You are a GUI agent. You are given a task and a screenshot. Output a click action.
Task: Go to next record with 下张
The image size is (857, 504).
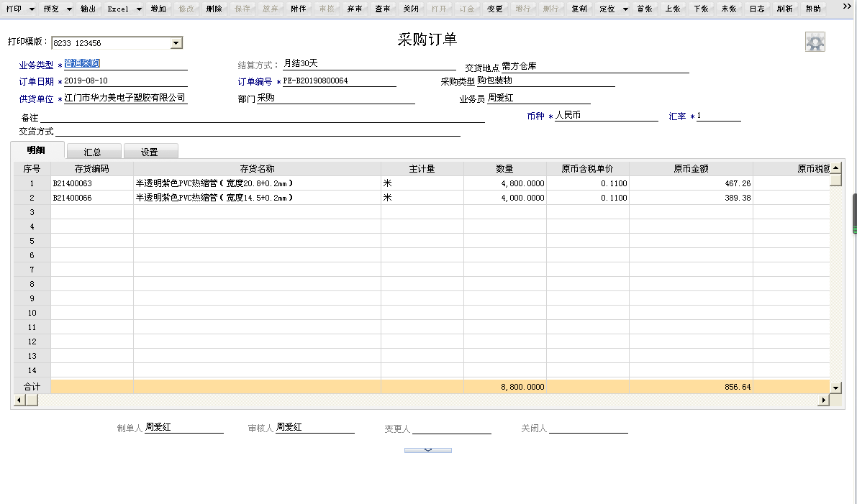click(702, 9)
